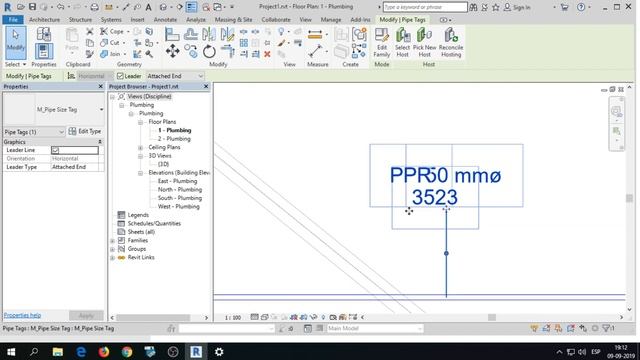Select the Modify tool

(16, 43)
